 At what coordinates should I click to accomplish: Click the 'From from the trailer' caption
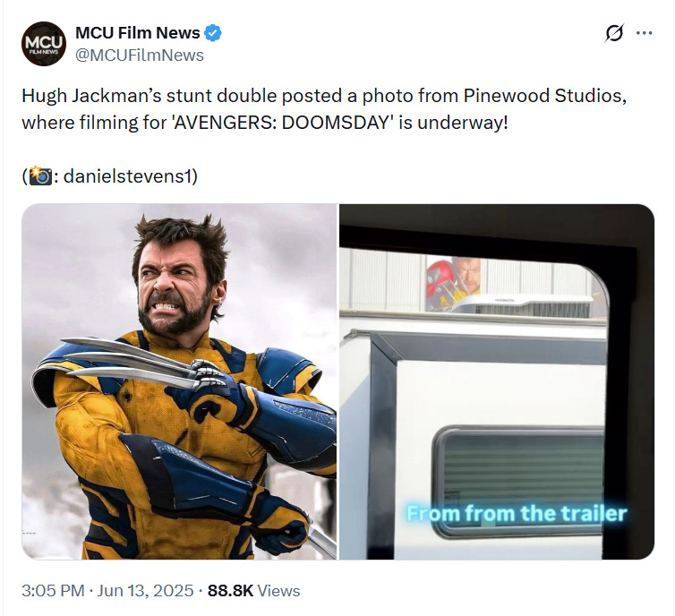[517, 513]
